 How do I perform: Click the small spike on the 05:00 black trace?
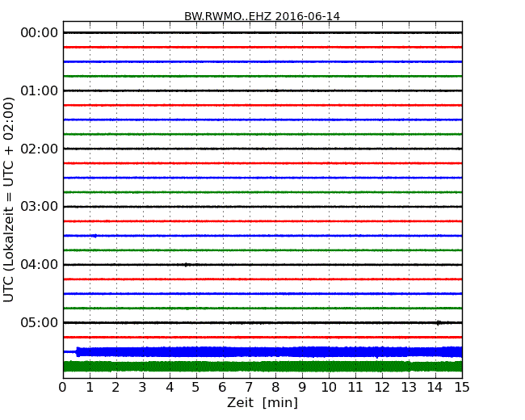coord(439,322)
